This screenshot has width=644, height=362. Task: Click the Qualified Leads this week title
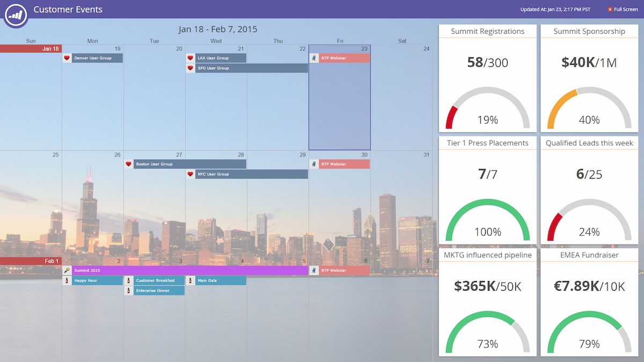(x=589, y=143)
